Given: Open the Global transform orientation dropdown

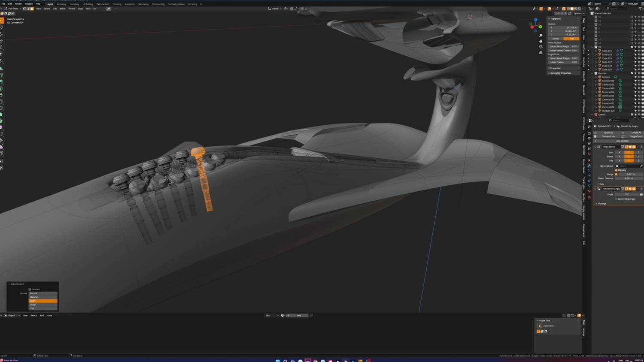Looking at the screenshot, I should click(x=275, y=9).
